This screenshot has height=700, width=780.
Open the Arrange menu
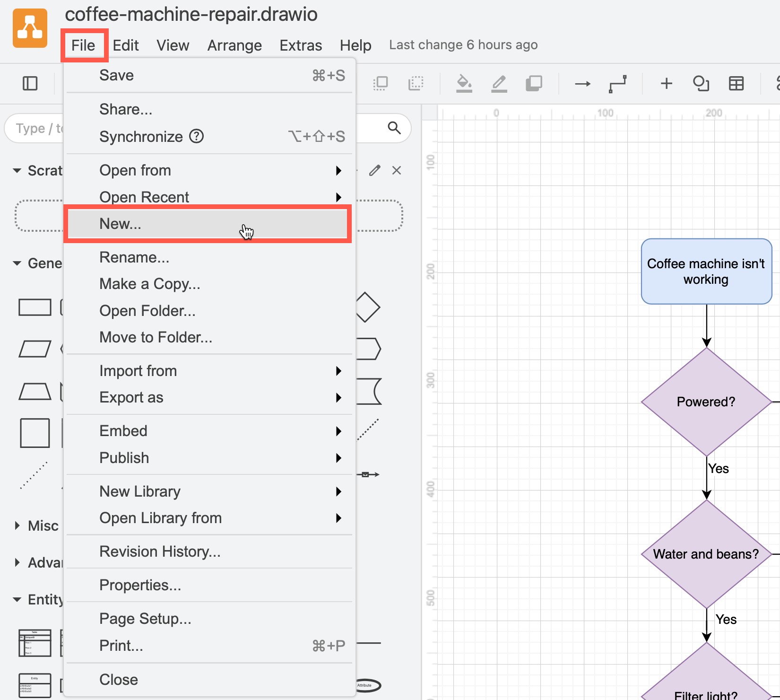234,45
